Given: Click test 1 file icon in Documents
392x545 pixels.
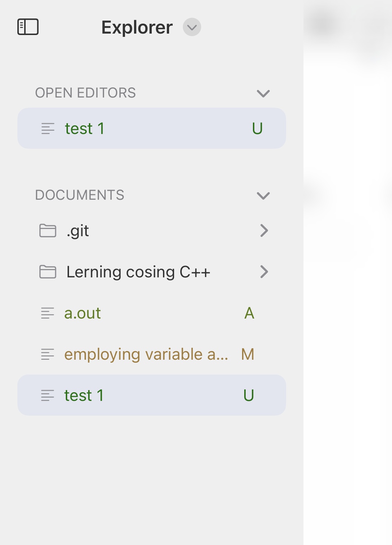Looking at the screenshot, I should coord(48,395).
